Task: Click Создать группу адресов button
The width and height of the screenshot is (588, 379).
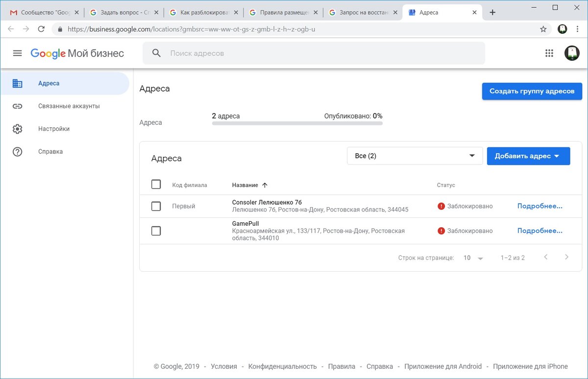Action: click(x=532, y=91)
